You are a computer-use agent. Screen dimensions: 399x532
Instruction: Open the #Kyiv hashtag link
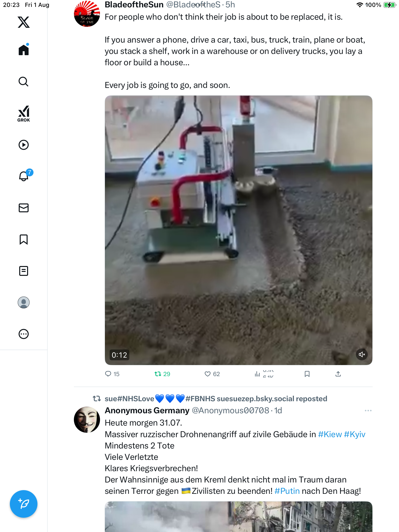tap(354, 434)
